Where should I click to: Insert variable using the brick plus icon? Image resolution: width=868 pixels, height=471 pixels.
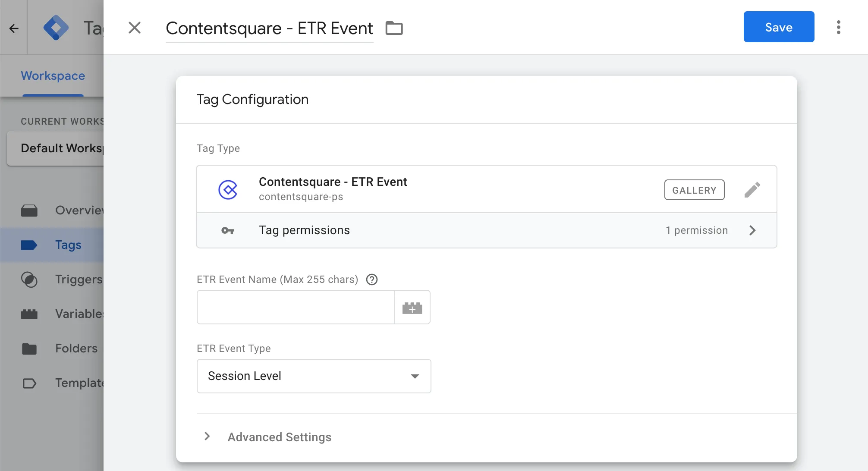tap(412, 308)
